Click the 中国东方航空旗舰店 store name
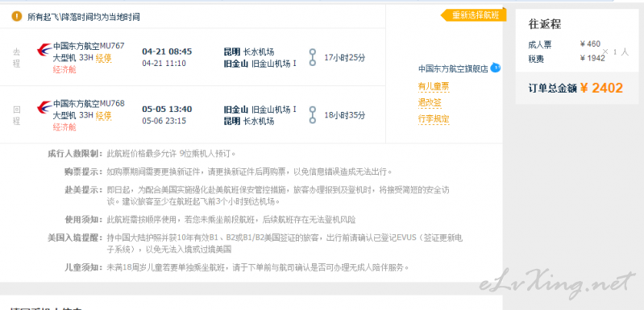Viewport: 644px width, 310px height. pyautogui.click(x=453, y=69)
